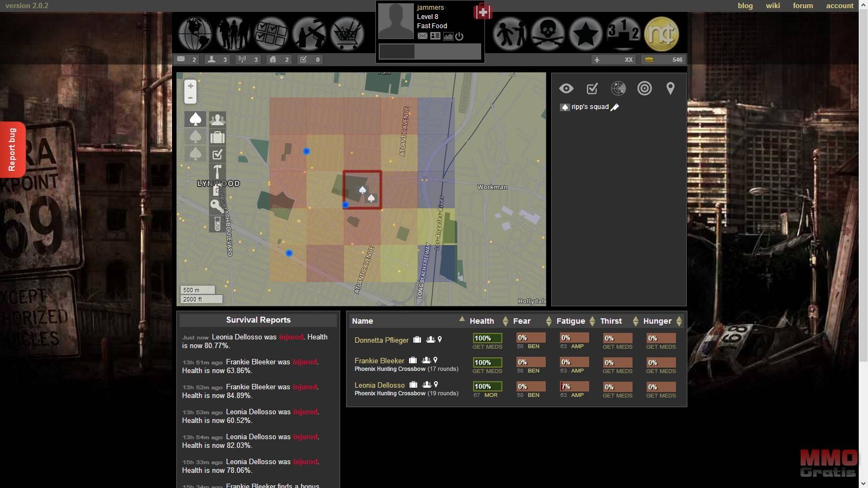The height and width of the screenshot is (488, 868).
Task: Toggle the checkmark icon in the side panel
Action: click(x=592, y=88)
